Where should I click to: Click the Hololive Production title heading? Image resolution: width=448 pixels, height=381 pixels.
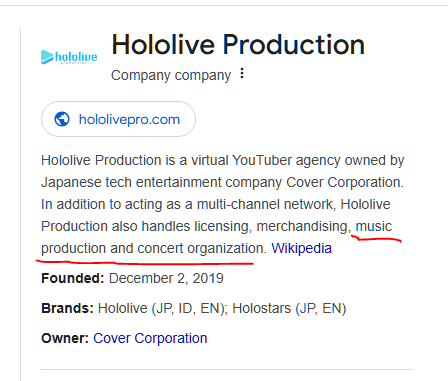[x=238, y=44]
